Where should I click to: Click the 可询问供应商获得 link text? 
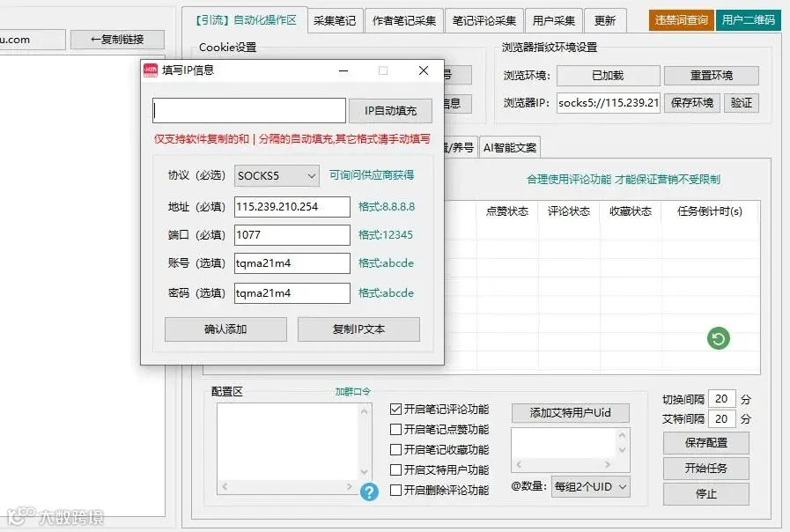coord(372,174)
